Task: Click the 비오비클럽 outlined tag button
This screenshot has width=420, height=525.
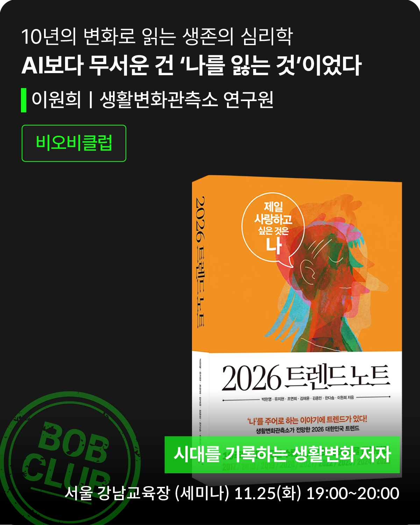Action: click(74, 143)
